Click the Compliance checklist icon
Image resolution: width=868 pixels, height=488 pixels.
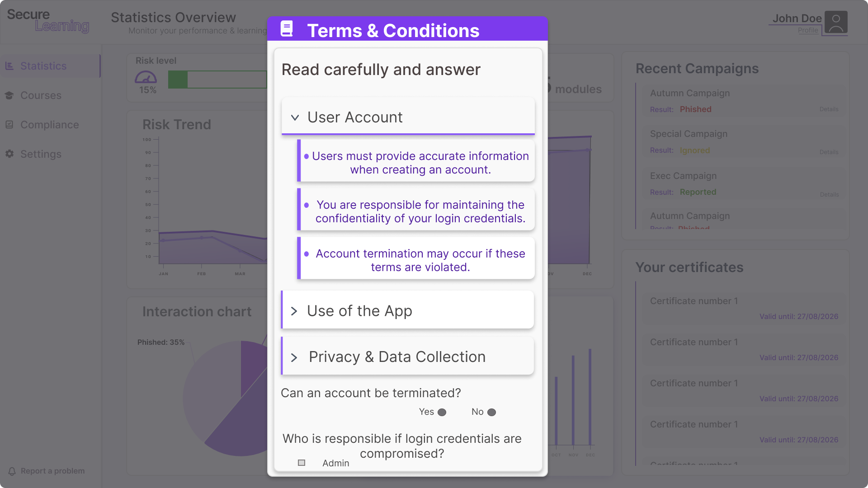point(9,125)
